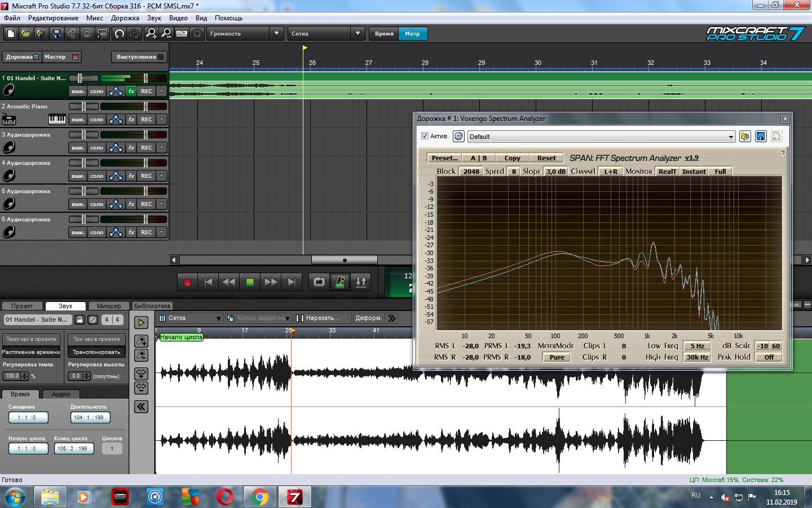The image size is (812, 508).
Task: Click the Preset... button in SPAN
Action: 444,158
